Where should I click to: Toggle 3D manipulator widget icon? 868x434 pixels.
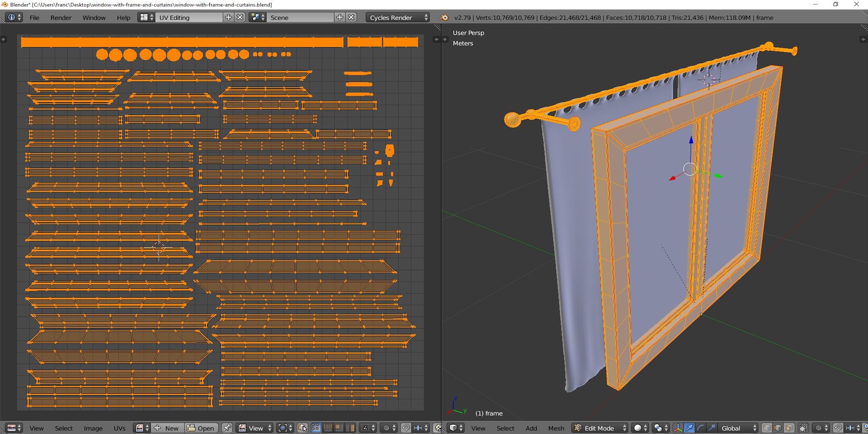click(678, 428)
